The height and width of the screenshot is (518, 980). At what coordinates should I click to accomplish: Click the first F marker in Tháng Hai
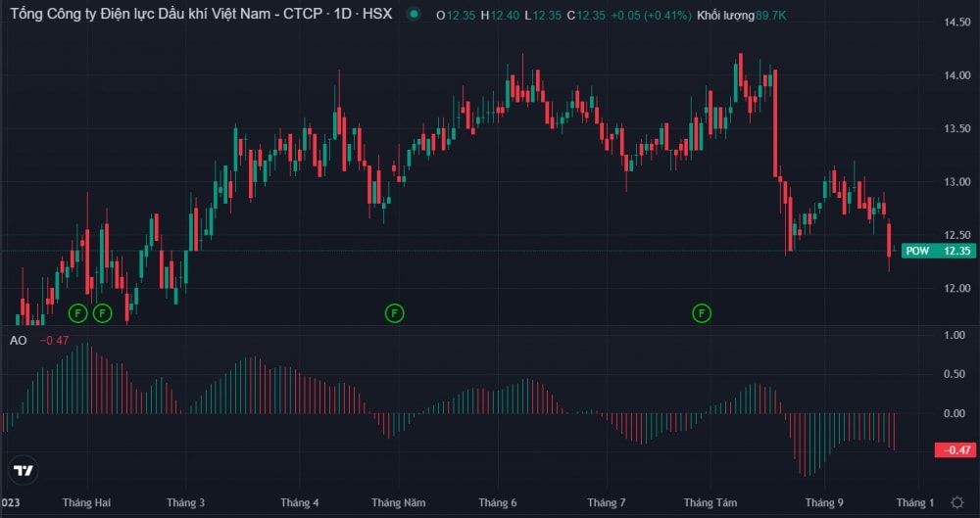(77, 313)
